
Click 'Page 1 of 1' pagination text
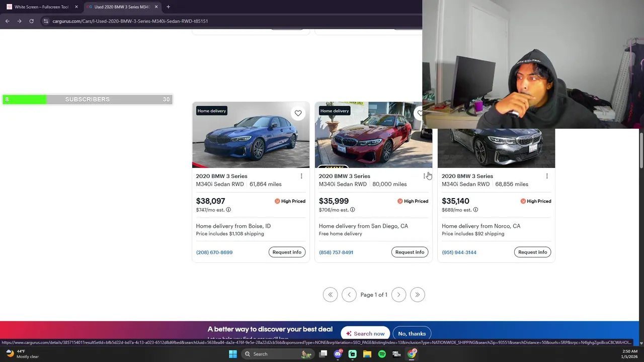coord(374,295)
